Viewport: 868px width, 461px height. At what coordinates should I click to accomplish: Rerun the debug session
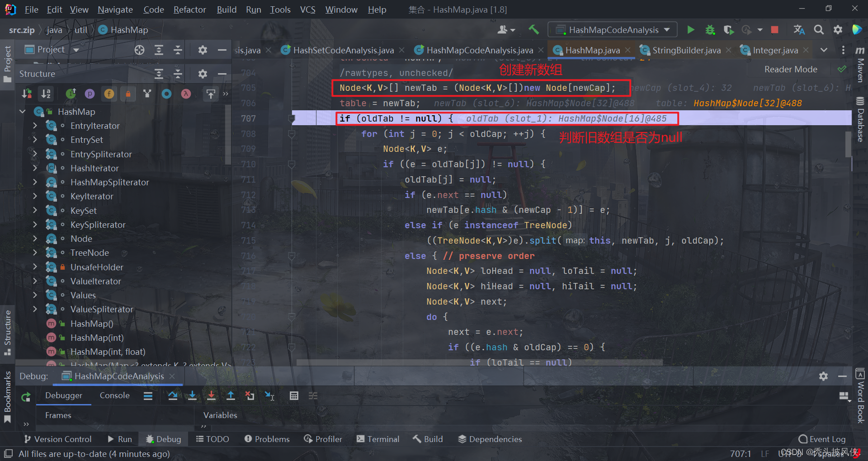pos(26,397)
